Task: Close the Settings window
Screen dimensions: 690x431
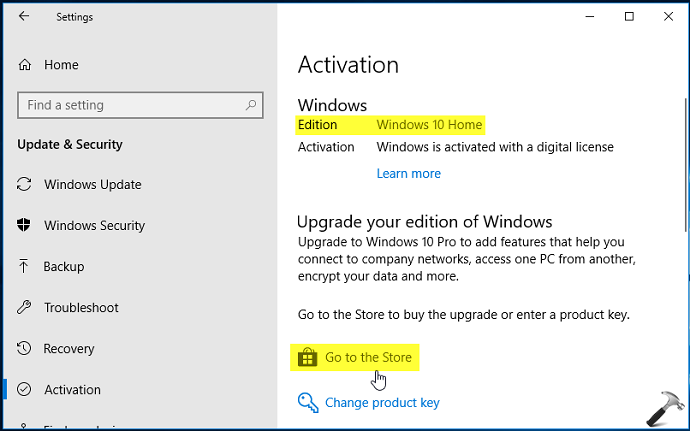Action: (x=668, y=17)
